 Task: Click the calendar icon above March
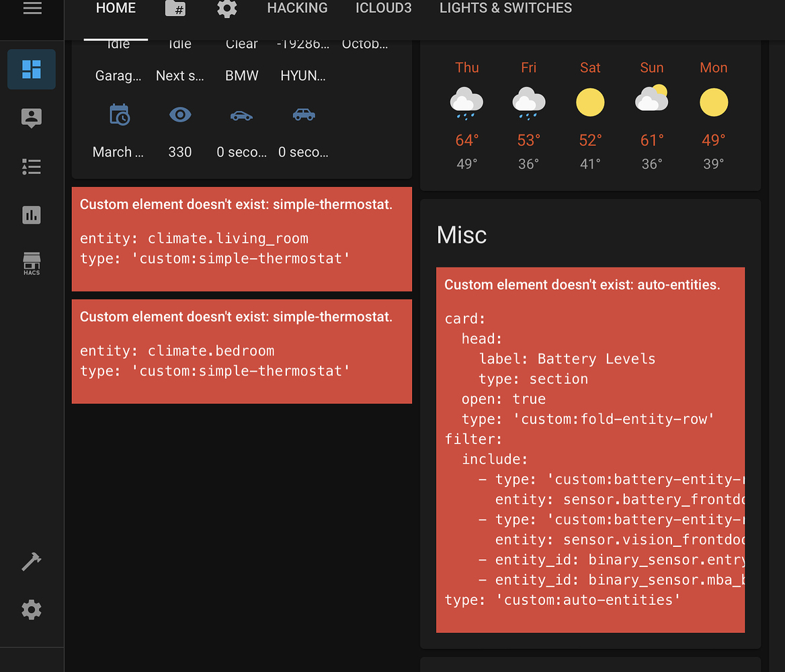[118, 114]
